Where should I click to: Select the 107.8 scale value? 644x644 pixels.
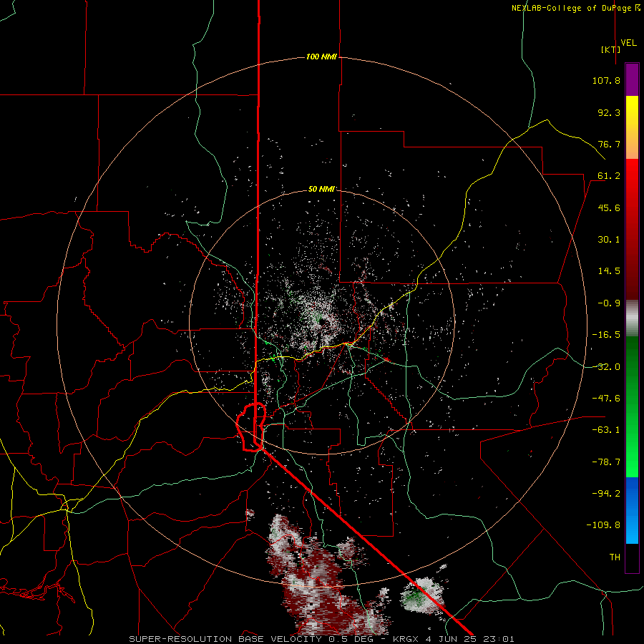tap(606, 80)
